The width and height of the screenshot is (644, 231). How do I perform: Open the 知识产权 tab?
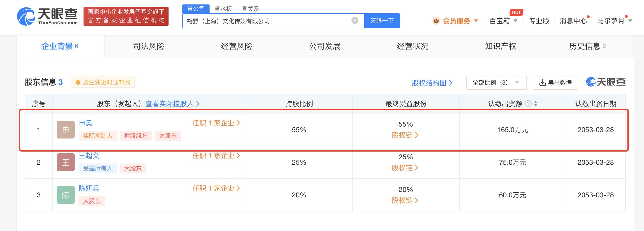pyautogui.click(x=500, y=46)
